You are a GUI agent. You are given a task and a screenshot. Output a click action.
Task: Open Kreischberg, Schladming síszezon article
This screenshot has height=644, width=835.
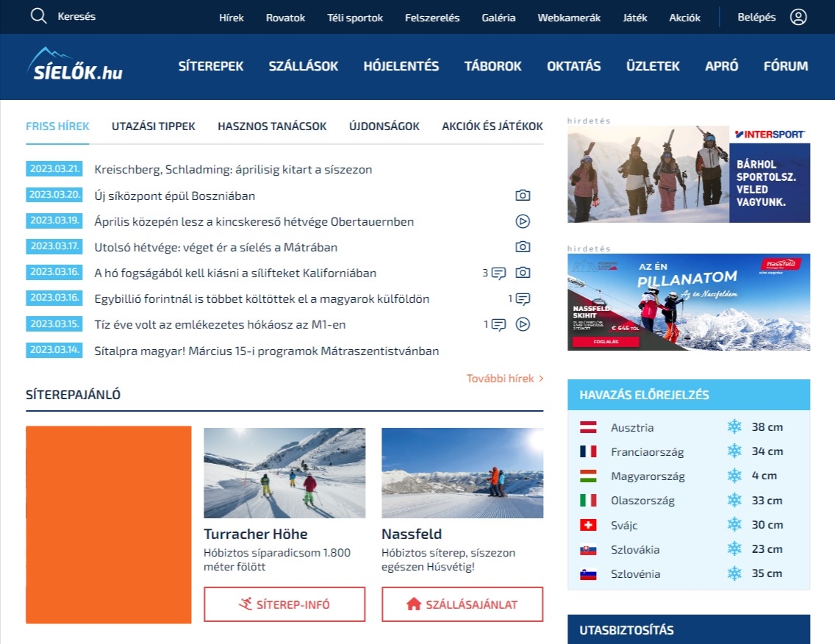coord(233,170)
